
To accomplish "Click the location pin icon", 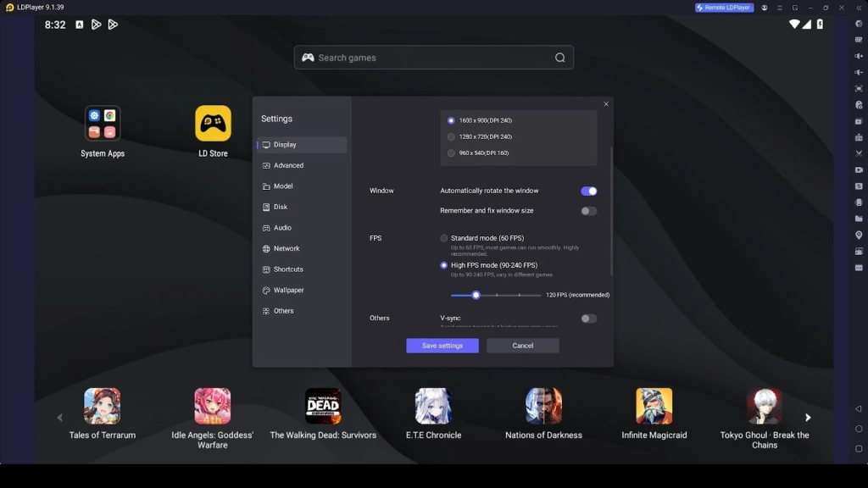I will click(859, 236).
